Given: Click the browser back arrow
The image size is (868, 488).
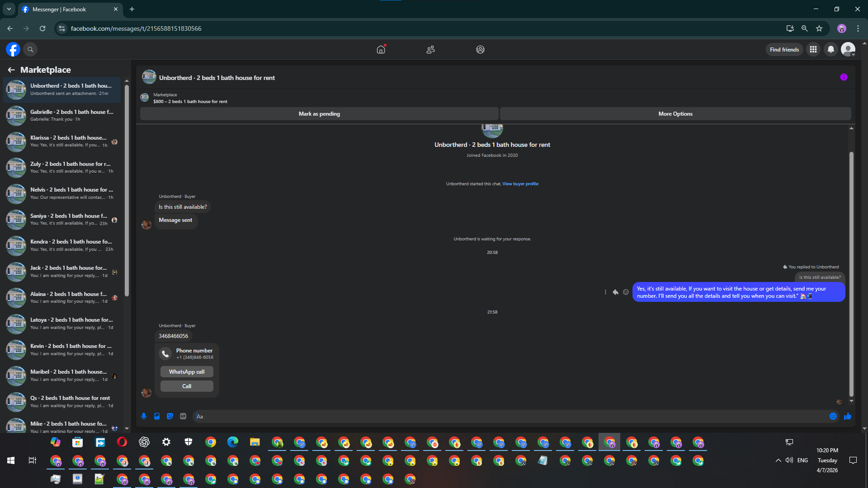Looking at the screenshot, I should point(10,28).
